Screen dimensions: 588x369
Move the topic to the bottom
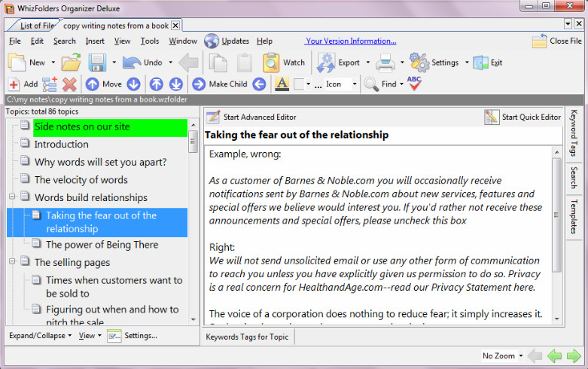pos(176,84)
